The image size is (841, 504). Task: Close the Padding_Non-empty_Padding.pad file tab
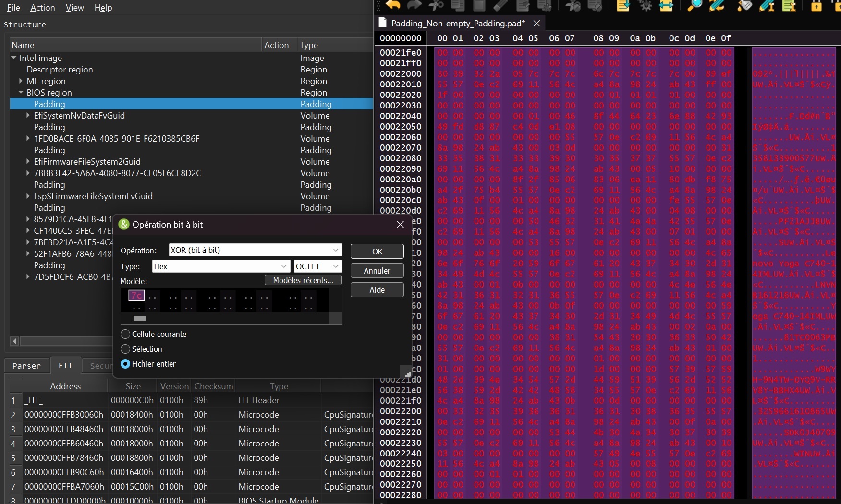click(537, 23)
